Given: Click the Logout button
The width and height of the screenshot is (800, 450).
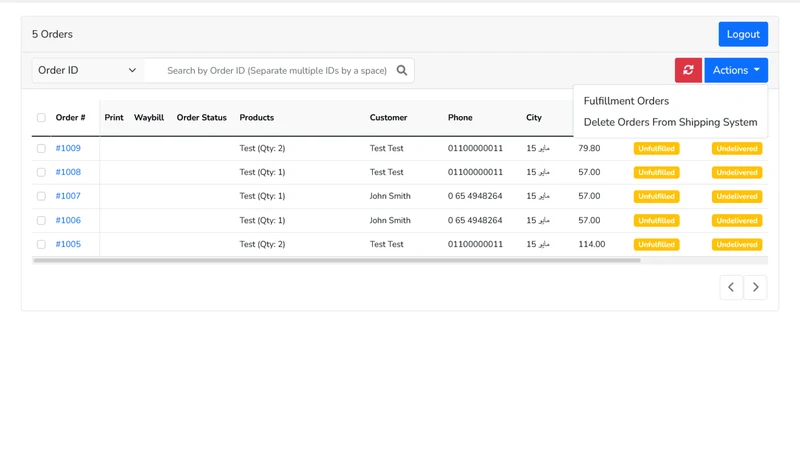Looking at the screenshot, I should click(743, 34).
